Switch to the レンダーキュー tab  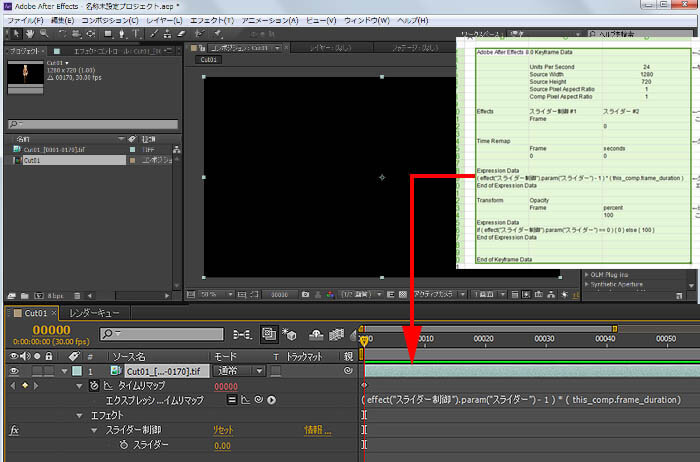click(96, 313)
